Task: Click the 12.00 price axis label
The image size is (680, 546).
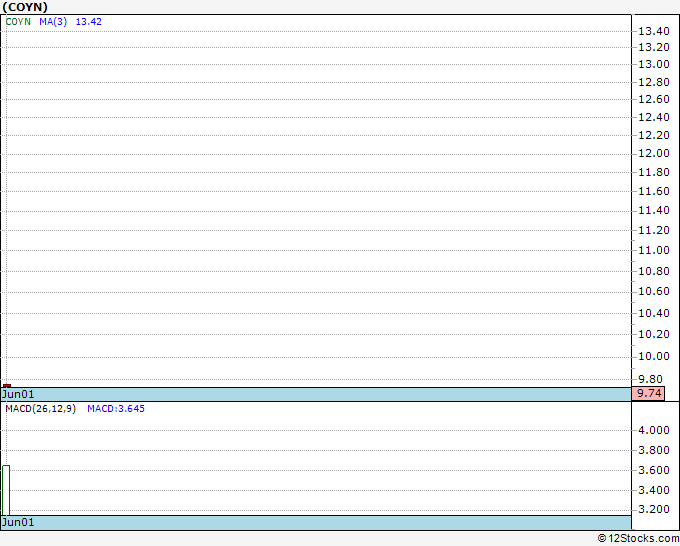Action: coord(654,154)
